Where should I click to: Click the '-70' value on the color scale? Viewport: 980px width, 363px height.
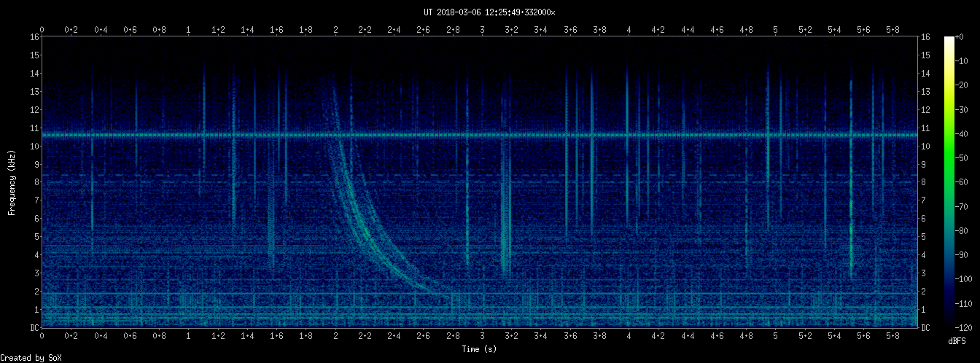coord(963,207)
